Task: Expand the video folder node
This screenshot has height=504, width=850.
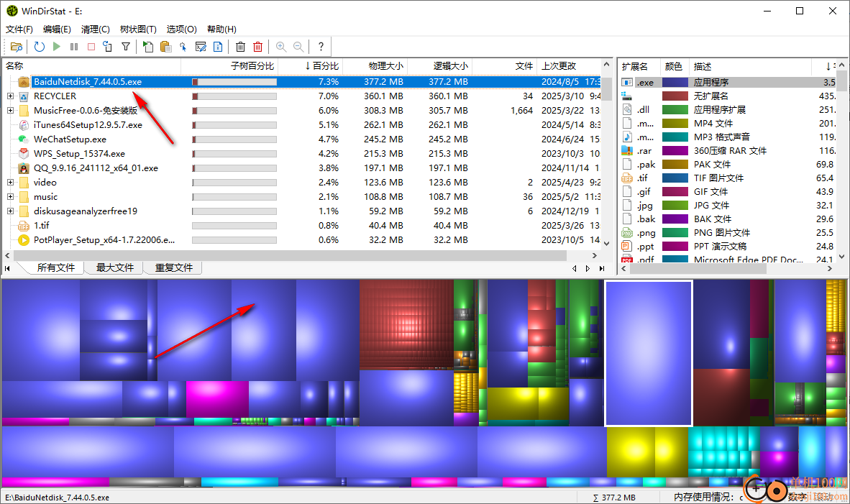Action: (x=10, y=183)
